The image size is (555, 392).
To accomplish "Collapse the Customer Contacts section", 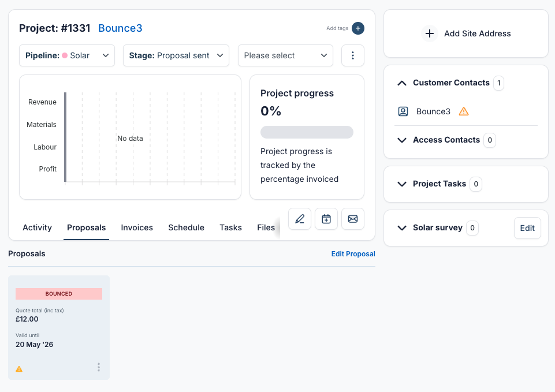I will tap(402, 83).
